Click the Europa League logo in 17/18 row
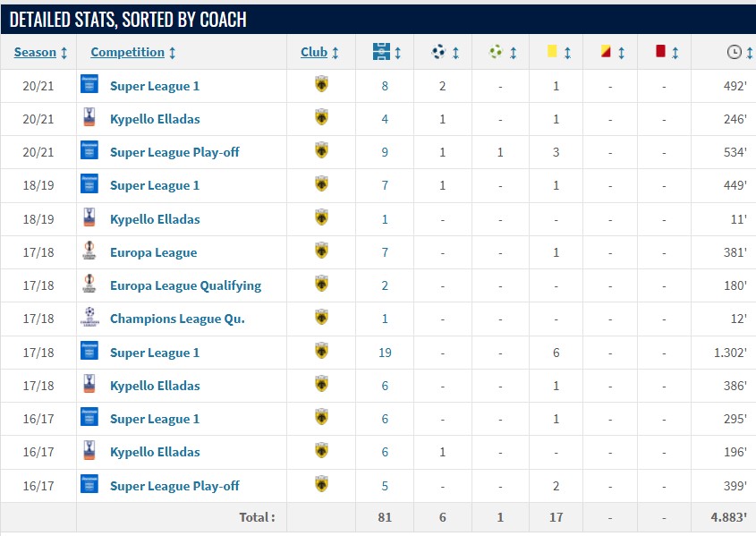This screenshot has width=756, height=536. 89,252
